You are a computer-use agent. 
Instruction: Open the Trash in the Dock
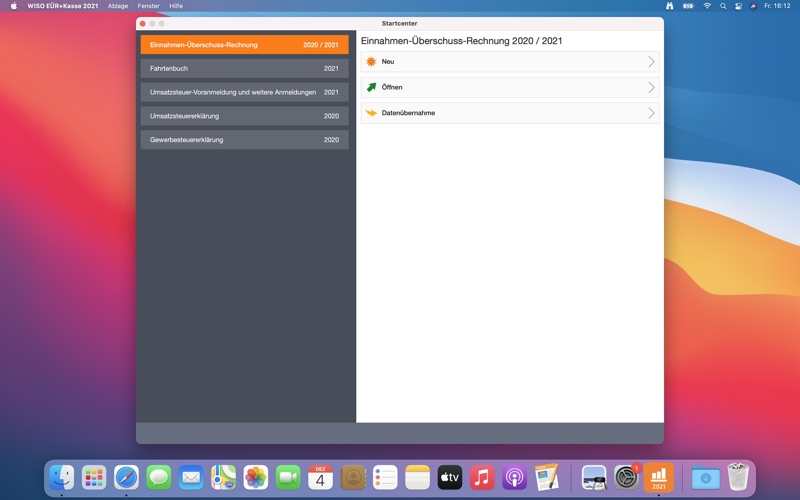point(738,477)
